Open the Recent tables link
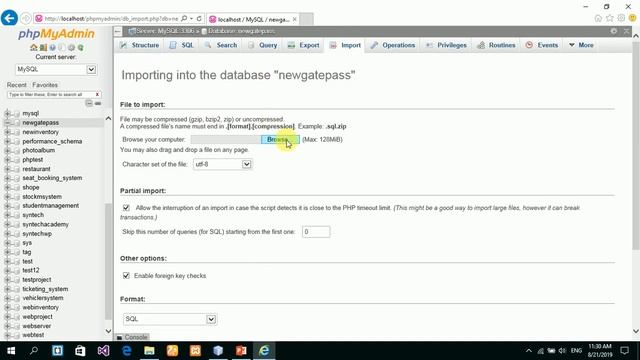This screenshot has height=360, width=640. tap(16, 85)
